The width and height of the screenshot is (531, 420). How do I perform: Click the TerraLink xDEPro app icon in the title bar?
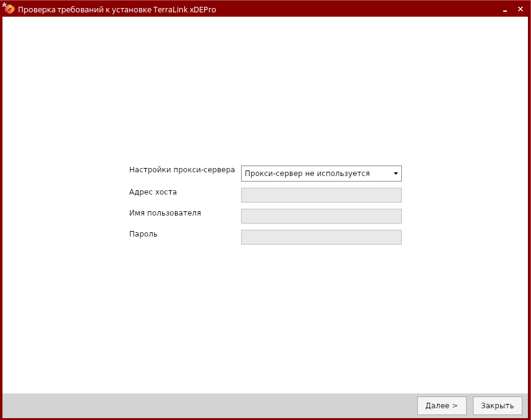click(9, 9)
